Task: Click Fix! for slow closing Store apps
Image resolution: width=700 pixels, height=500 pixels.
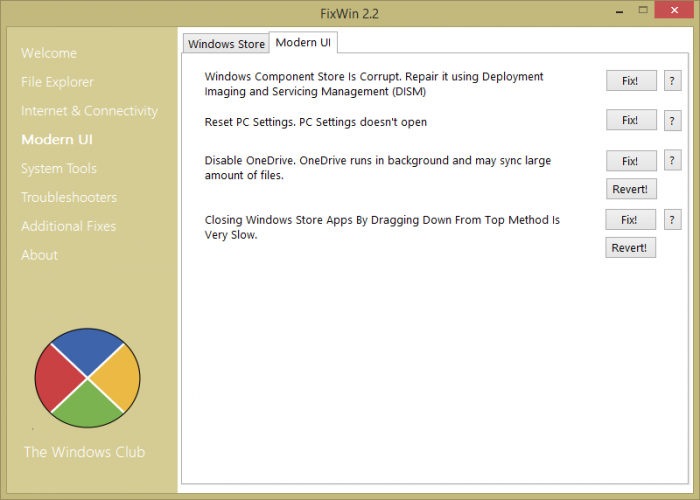Action: [x=630, y=220]
